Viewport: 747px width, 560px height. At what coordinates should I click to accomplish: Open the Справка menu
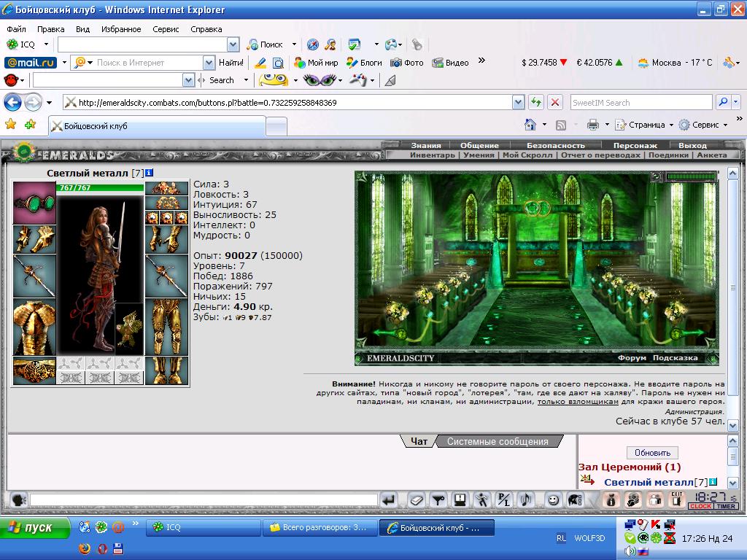tap(206, 29)
